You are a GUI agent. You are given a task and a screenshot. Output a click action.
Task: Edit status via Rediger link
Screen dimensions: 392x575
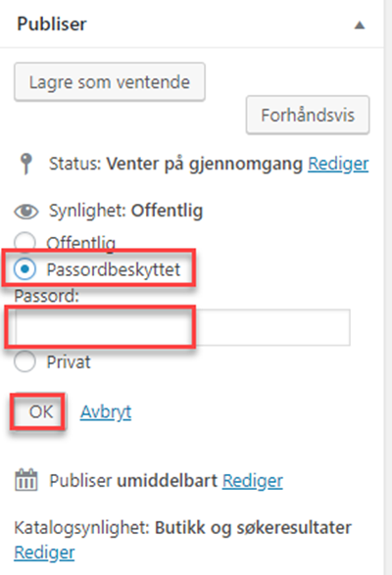coord(338,164)
